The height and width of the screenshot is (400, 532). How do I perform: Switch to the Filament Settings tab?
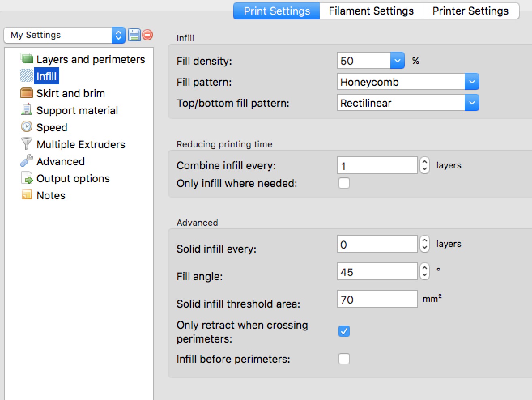pyautogui.click(x=371, y=11)
